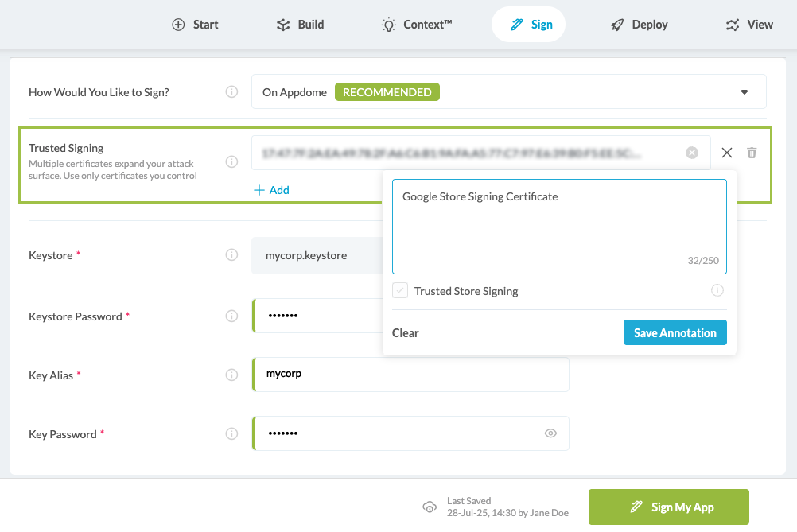Click into the Key Alias field
The height and width of the screenshot is (532, 797).
[x=410, y=375]
